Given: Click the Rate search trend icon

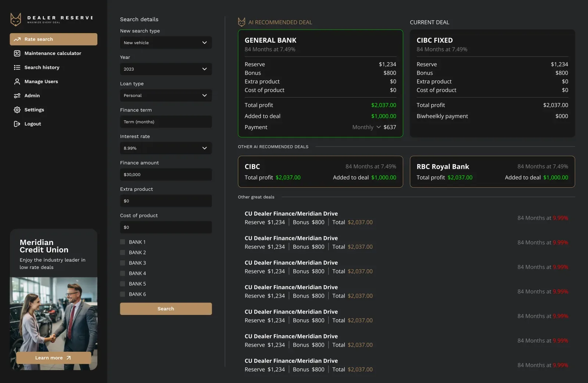Looking at the screenshot, I should (17, 39).
